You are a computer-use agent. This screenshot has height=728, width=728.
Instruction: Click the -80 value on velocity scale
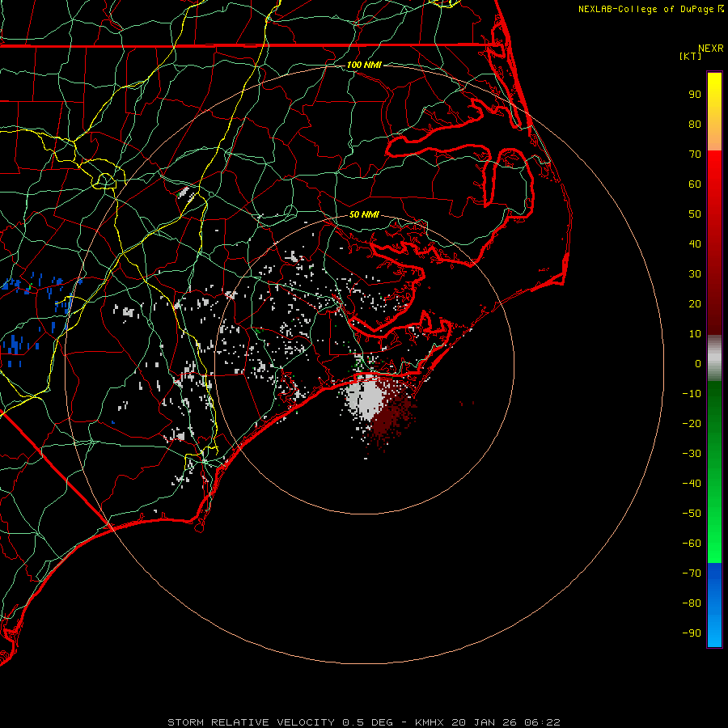click(692, 603)
